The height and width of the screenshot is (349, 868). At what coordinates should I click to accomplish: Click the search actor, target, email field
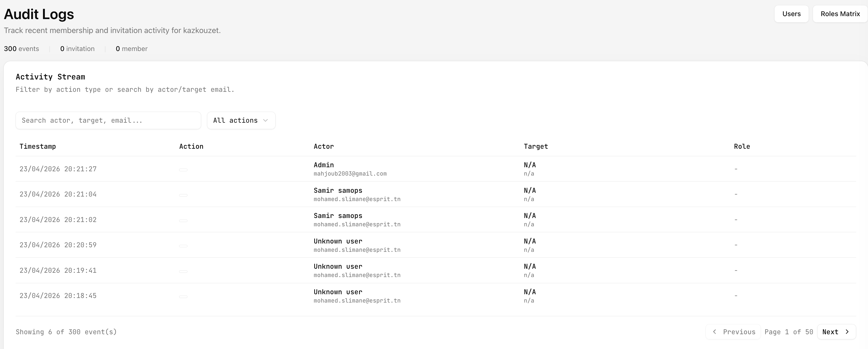click(108, 120)
